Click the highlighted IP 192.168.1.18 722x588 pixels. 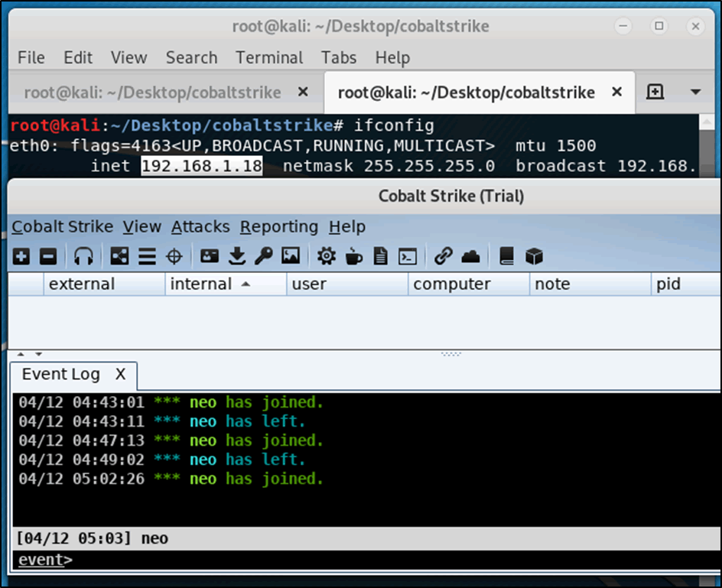click(x=202, y=166)
